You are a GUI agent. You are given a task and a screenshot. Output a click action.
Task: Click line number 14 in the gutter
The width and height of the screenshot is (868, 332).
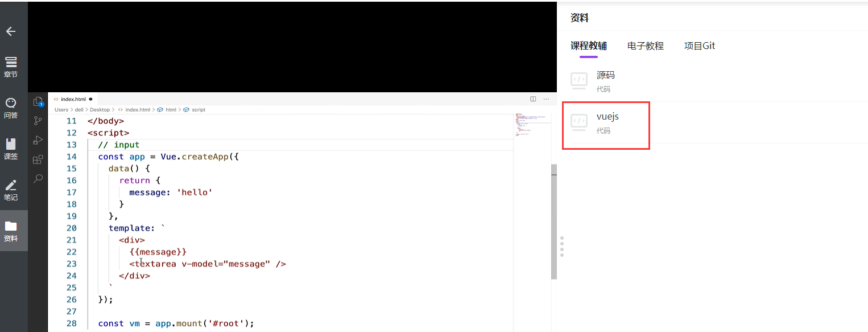click(x=71, y=157)
